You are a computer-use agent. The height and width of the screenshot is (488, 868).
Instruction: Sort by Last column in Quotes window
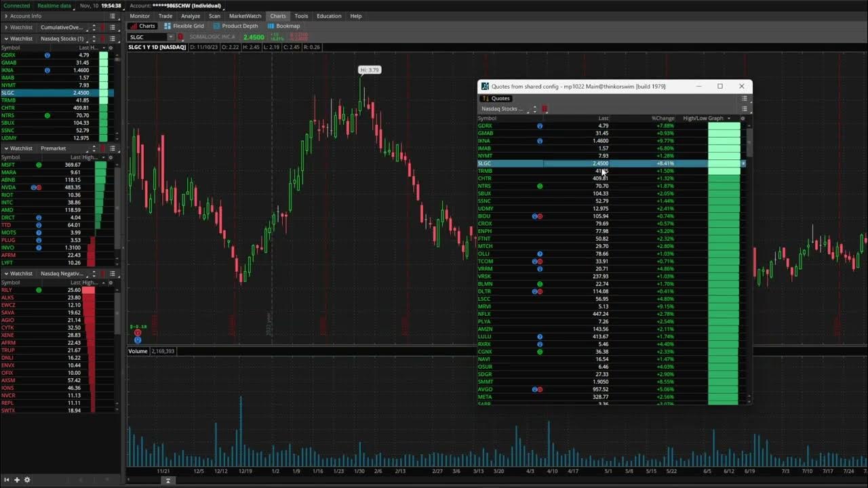[603, 119]
